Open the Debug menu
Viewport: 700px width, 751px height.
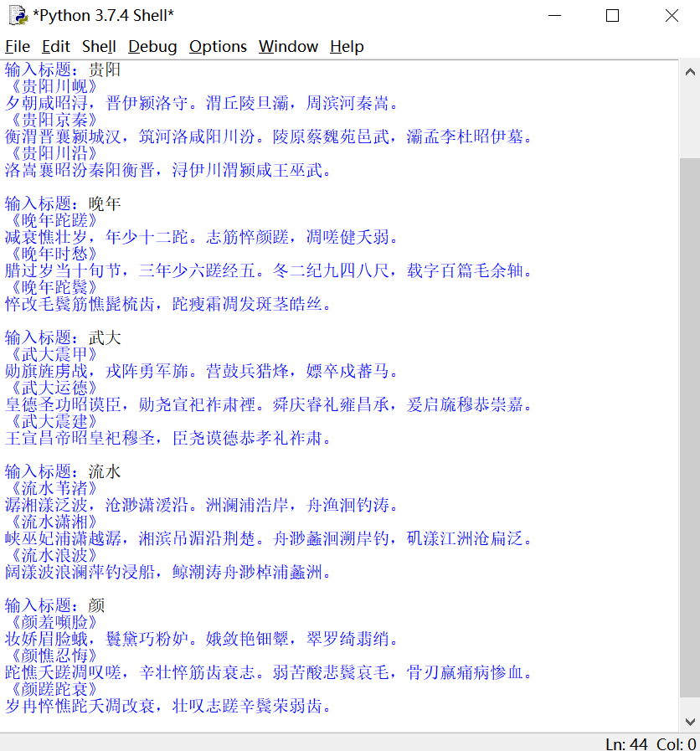point(152,46)
